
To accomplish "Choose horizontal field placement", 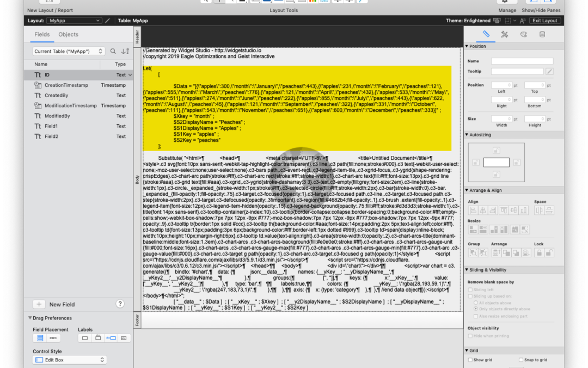I will tap(53, 338).
